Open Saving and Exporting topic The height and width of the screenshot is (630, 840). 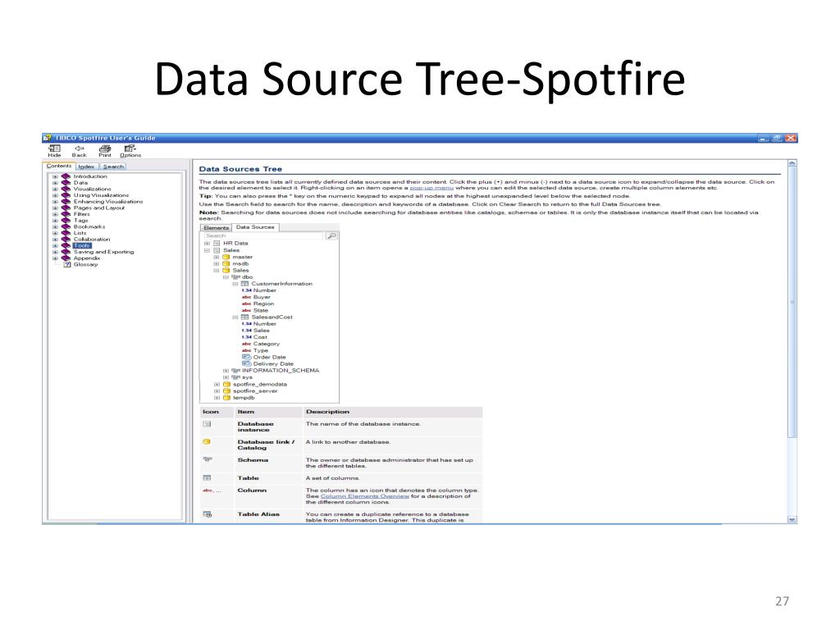click(x=103, y=252)
